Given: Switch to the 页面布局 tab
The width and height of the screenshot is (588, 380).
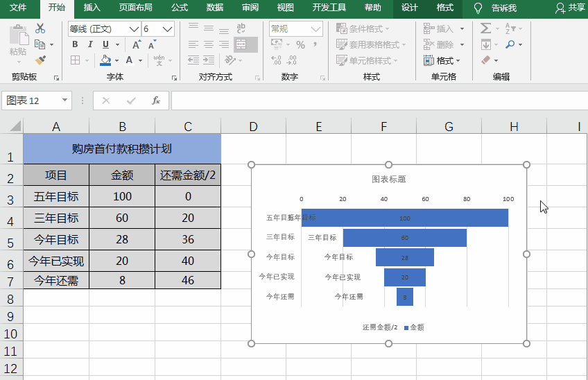Looking at the screenshot, I should pyautogui.click(x=136, y=8).
